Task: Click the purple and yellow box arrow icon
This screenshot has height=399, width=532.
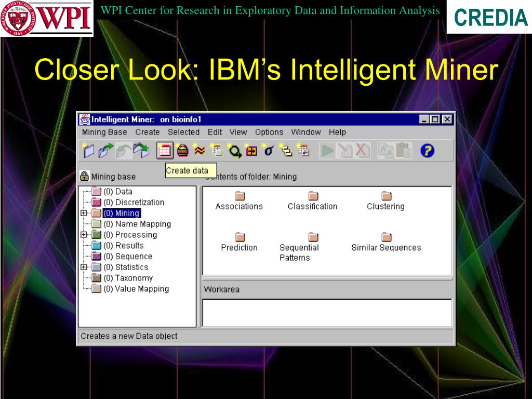Action: (251, 150)
